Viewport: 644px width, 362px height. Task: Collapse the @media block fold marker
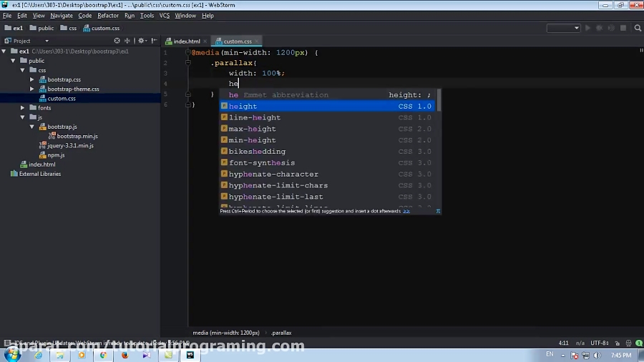click(188, 52)
